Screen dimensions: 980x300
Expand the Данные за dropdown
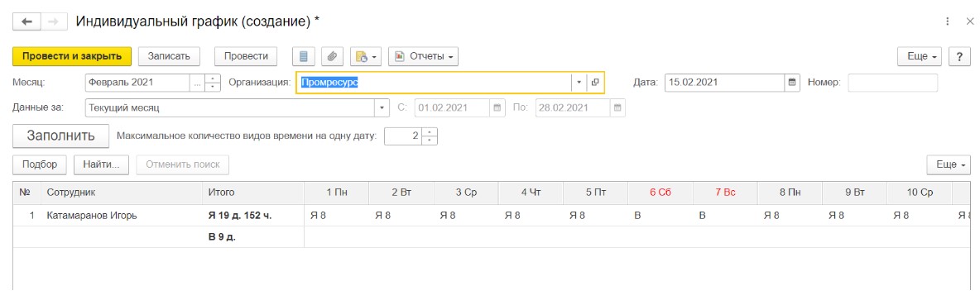point(382,108)
